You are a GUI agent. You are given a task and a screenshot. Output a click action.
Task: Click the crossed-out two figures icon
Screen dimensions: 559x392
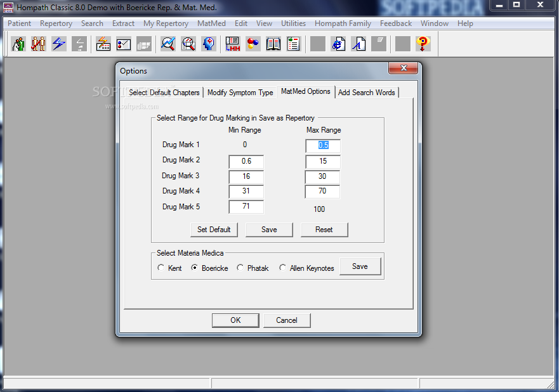pos(39,44)
